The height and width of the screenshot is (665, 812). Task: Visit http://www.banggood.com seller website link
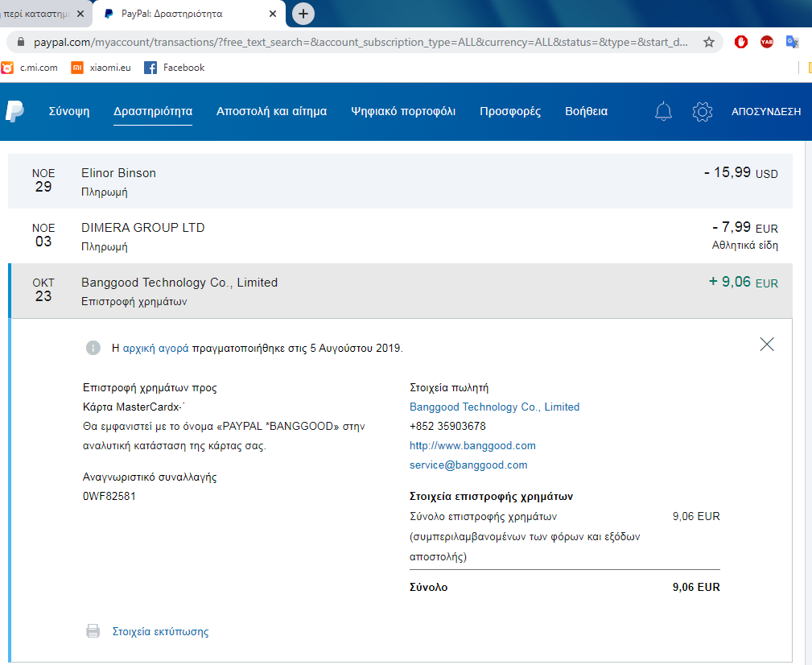tap(472, 445)
